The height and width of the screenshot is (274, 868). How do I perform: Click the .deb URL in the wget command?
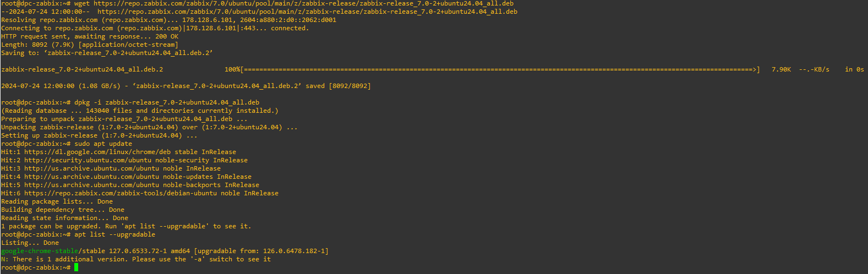303,3
